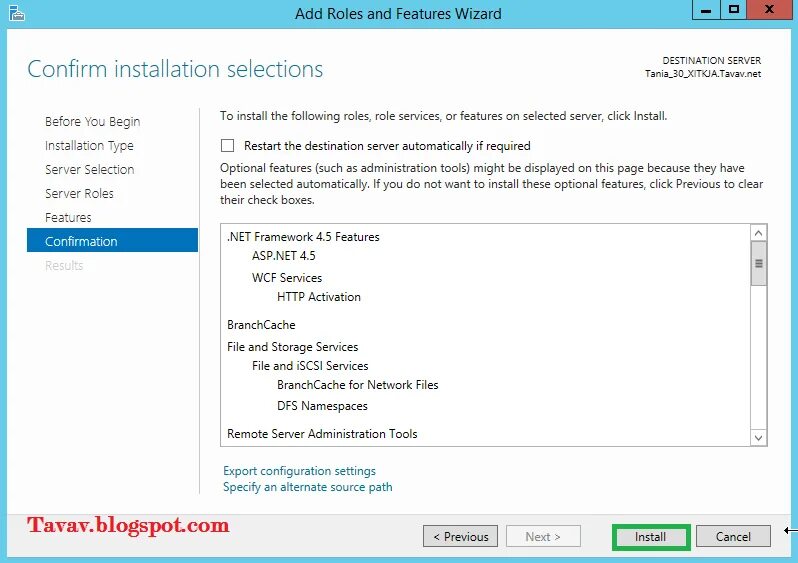Select Remote Server Administration Tools entry

tap(322, 434)
